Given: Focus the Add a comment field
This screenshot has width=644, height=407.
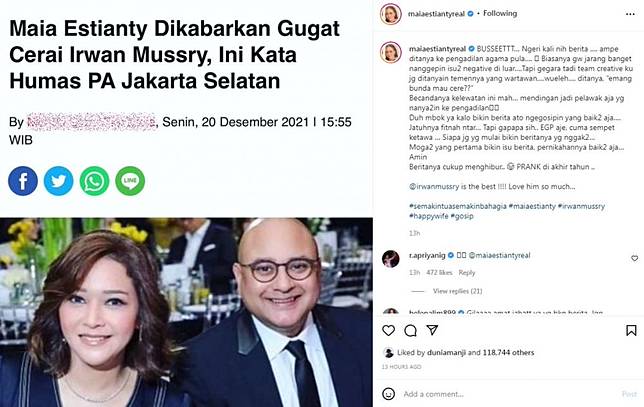Looking at the screenshot, I should point(509,394).
